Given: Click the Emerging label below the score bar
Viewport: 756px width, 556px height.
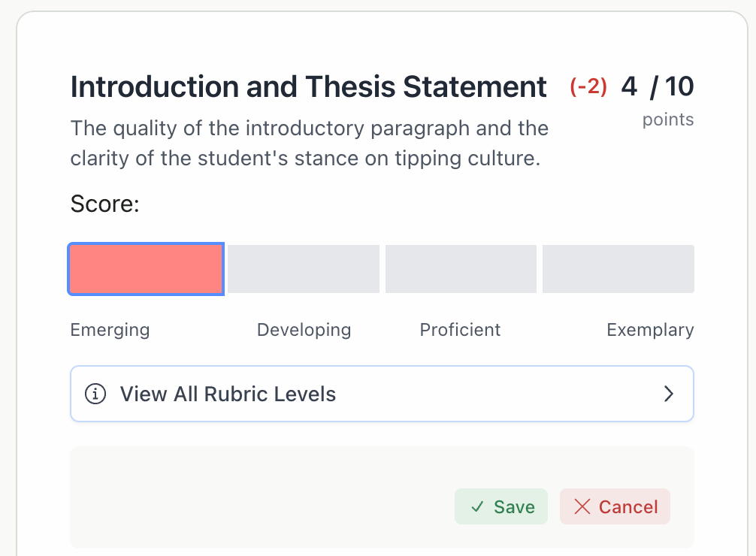Looking at the screenshot, I should (110, 329).
